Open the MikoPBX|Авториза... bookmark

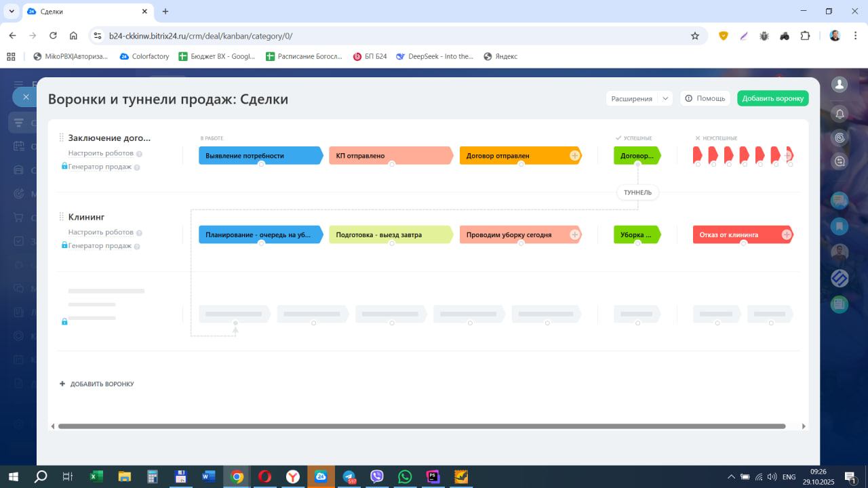coord(71,56)
